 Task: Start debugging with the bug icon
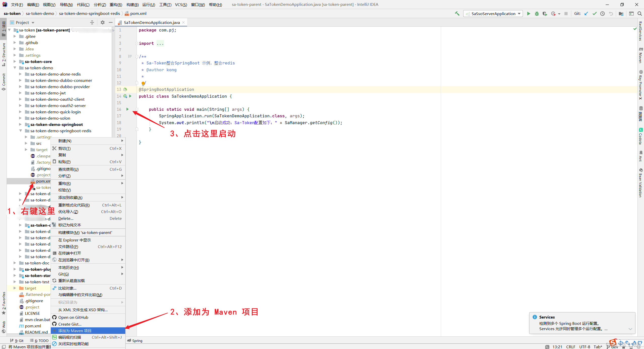537,14
